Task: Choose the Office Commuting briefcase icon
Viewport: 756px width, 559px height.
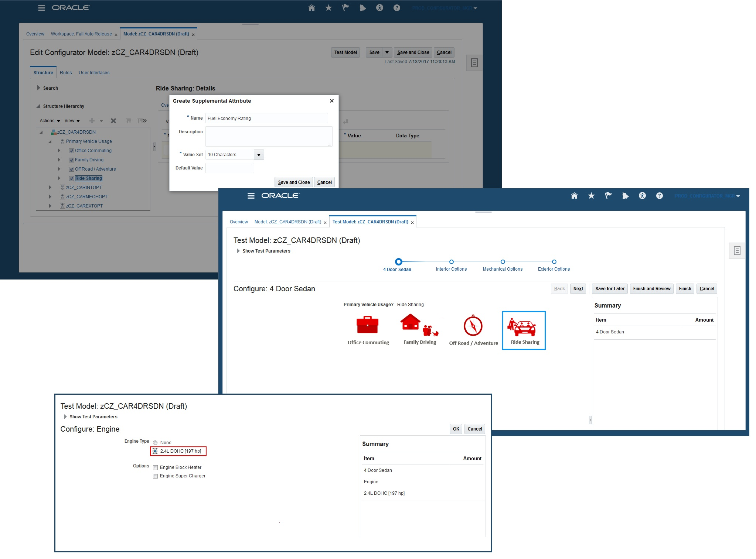Action: point(367,325)
